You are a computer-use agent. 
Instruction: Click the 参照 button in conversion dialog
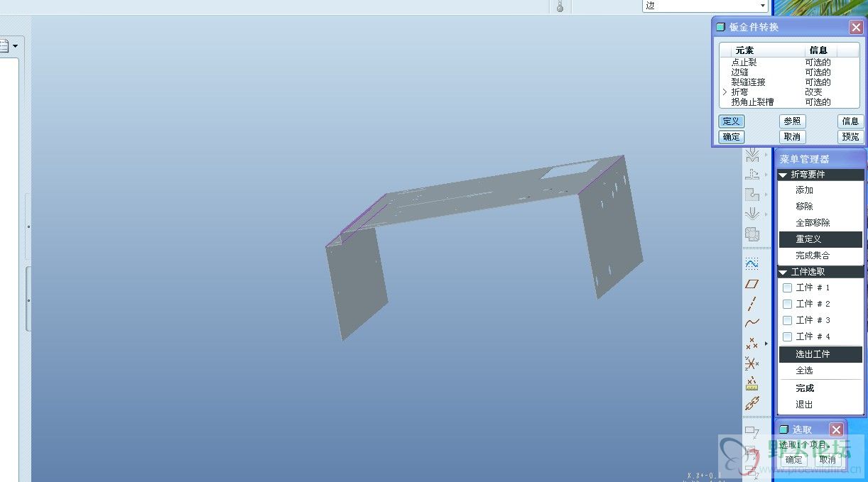(x=792, y=121)
